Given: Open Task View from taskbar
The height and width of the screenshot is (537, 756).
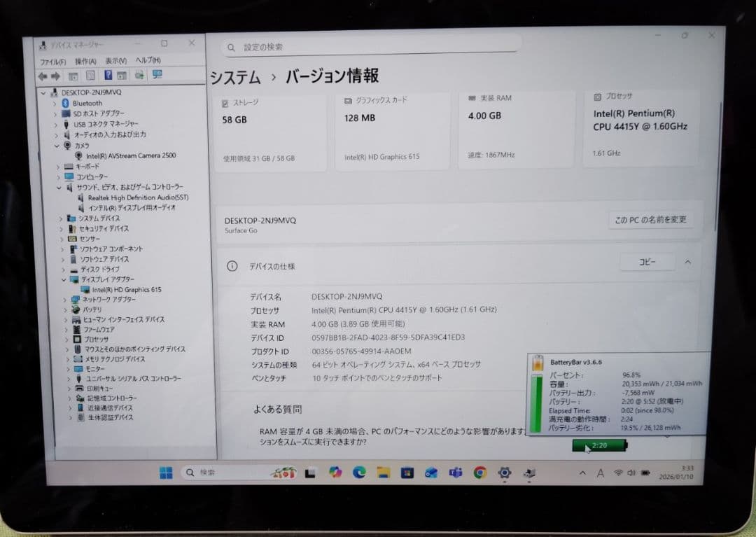Looking at the screenshot, I should click(x=310, y=473).
